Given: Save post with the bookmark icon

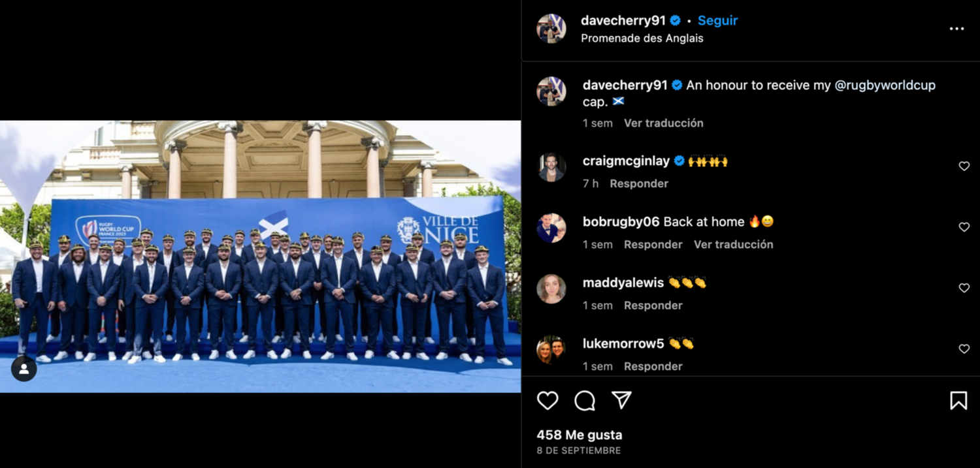Looking at the screenshot, I should click(958, 400).
